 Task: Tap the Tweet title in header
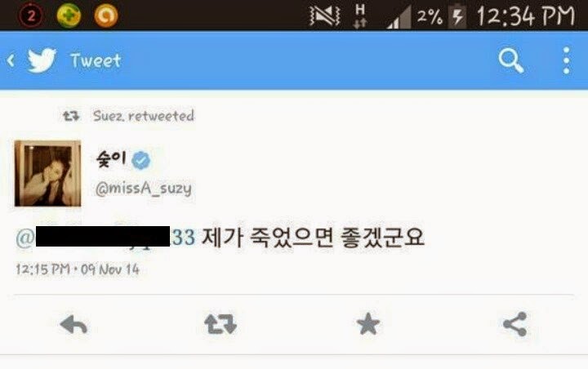coord(96,60)
